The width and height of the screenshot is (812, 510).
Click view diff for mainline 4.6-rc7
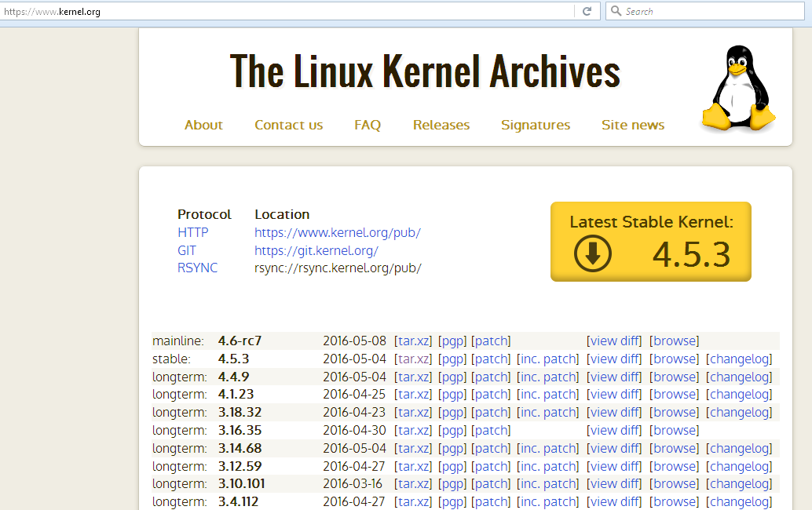(x=614, y=341)
